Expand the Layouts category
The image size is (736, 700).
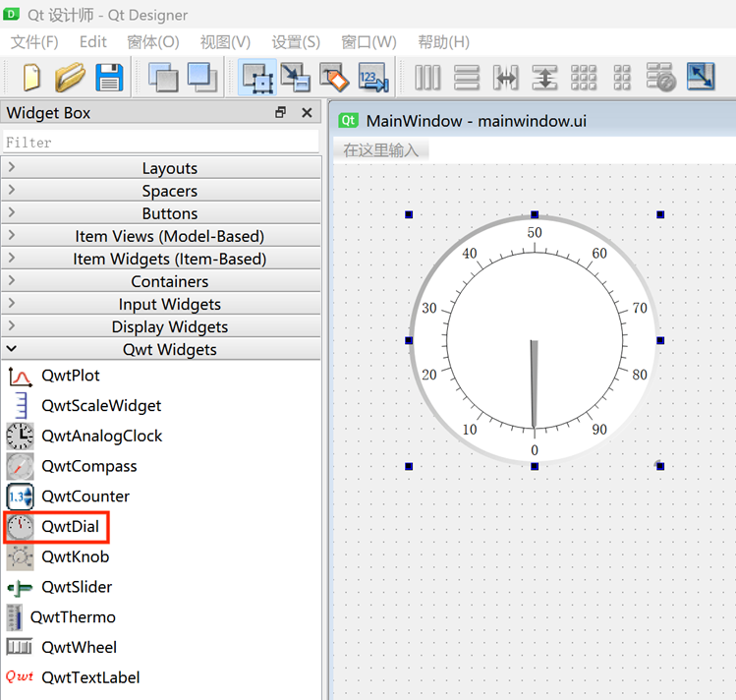pos(161,168)
